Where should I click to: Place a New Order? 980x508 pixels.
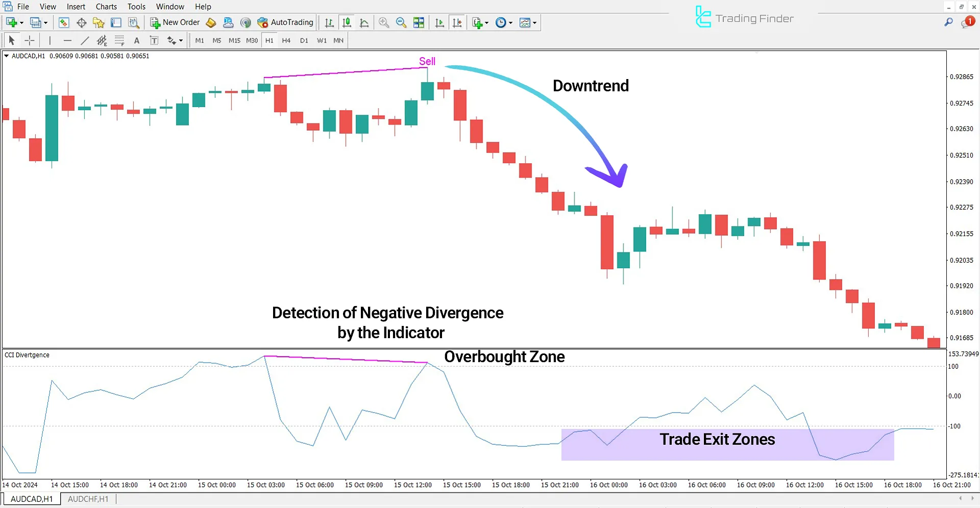click(x=175, y=22)
